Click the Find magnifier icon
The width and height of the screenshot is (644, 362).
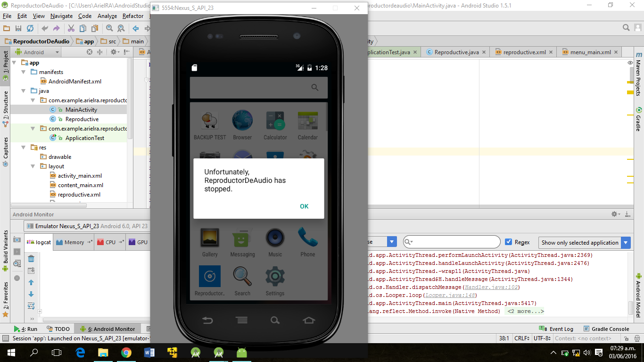pos(109,28)
